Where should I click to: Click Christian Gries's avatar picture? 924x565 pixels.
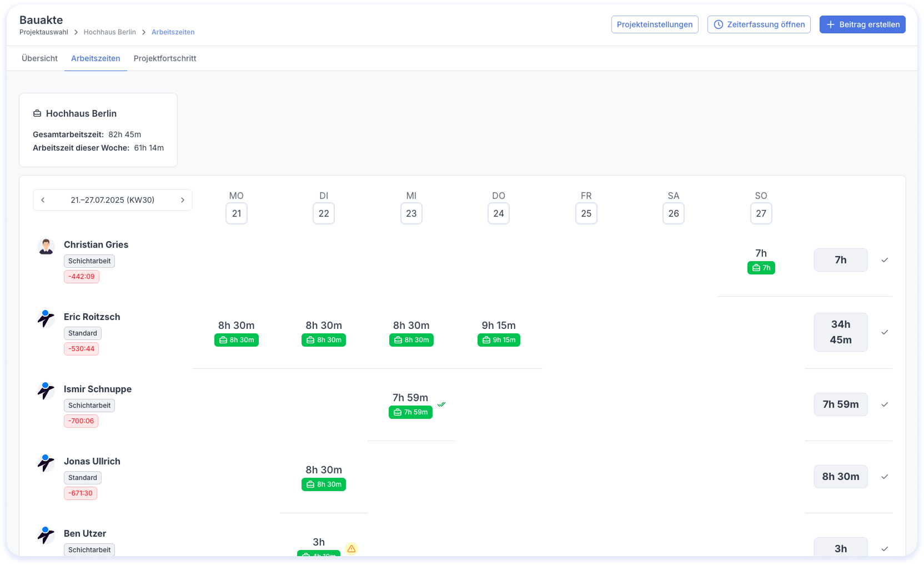point(46,247)
